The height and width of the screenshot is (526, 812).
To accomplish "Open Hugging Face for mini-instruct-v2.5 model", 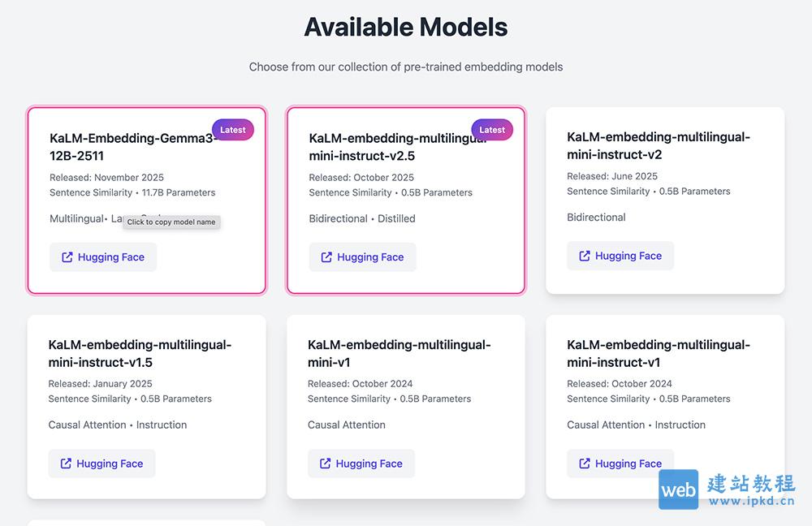I will pos(362,257).
